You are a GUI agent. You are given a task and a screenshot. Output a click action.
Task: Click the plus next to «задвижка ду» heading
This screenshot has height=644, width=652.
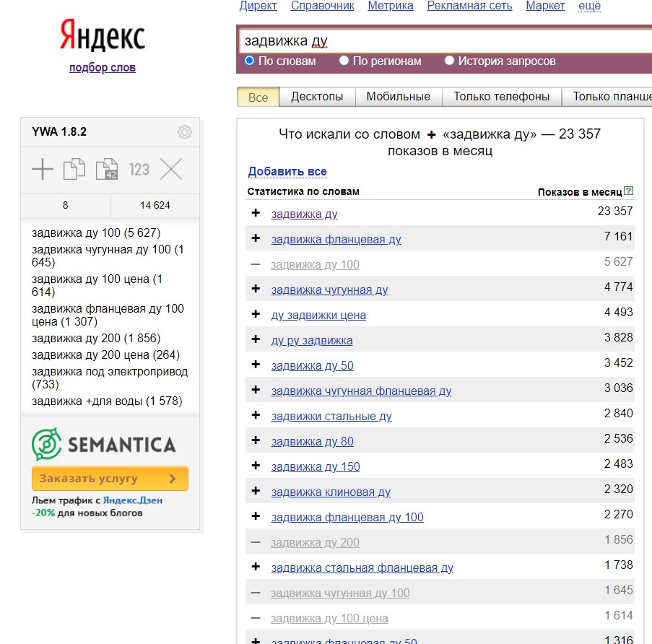tap(432, 135)
